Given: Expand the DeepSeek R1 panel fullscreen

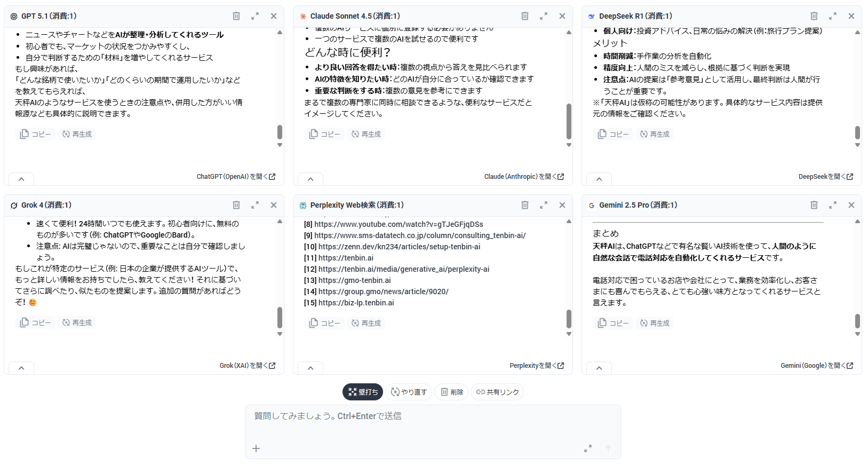Looking at the screenshot, I should (833, 16).
